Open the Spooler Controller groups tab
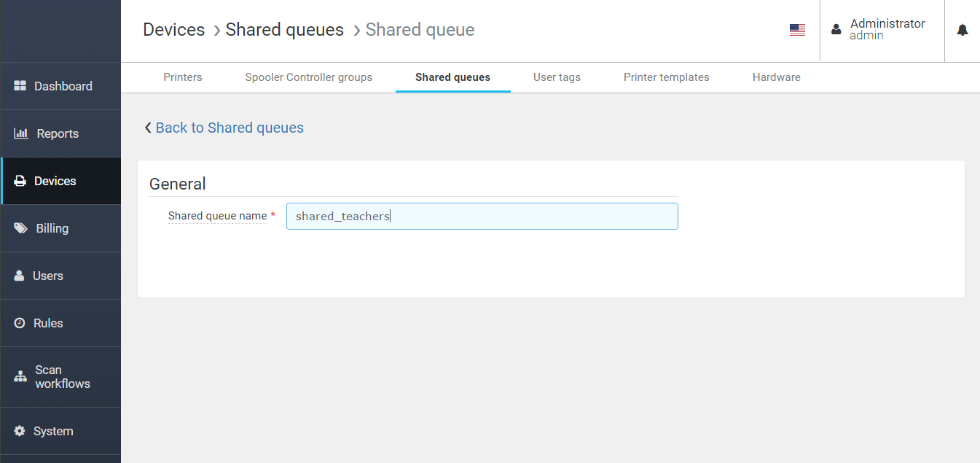 pyautogui.click(x=308, y=77)
